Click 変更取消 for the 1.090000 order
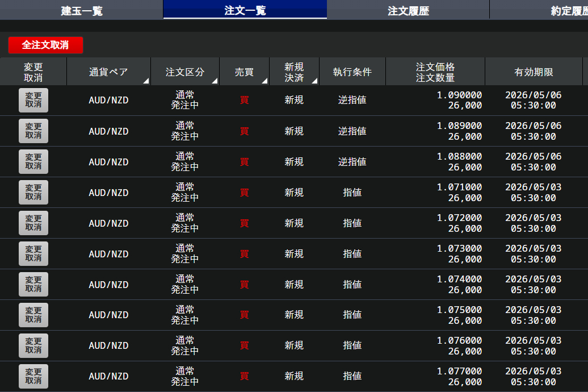Screen dimensions: 588x392 33,100
